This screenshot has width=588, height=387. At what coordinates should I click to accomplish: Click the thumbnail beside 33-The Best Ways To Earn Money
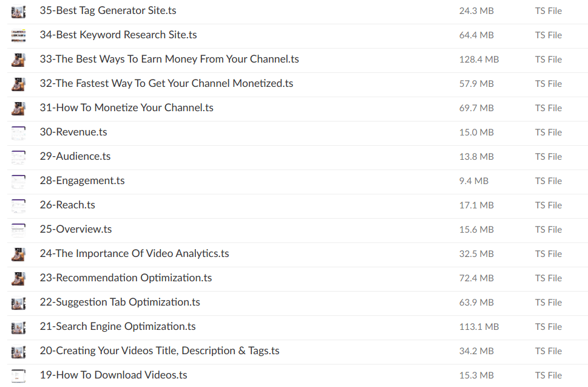pos(18,60)
